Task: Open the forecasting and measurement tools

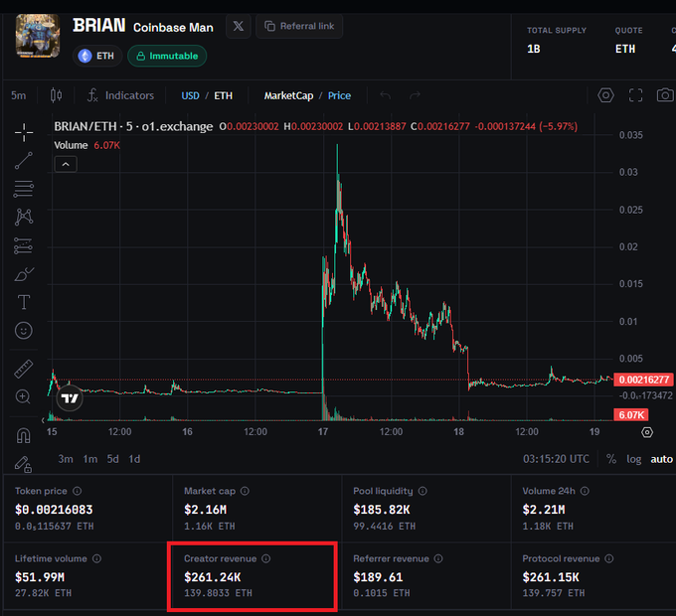Action: [24, 245]
